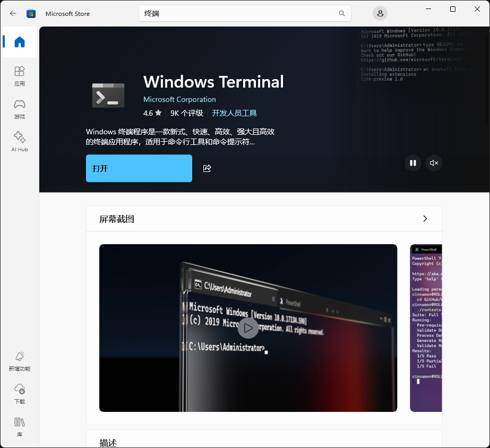
Task: Open Microsoft Corporation publisher link
Action: click(x=179, y=99)
